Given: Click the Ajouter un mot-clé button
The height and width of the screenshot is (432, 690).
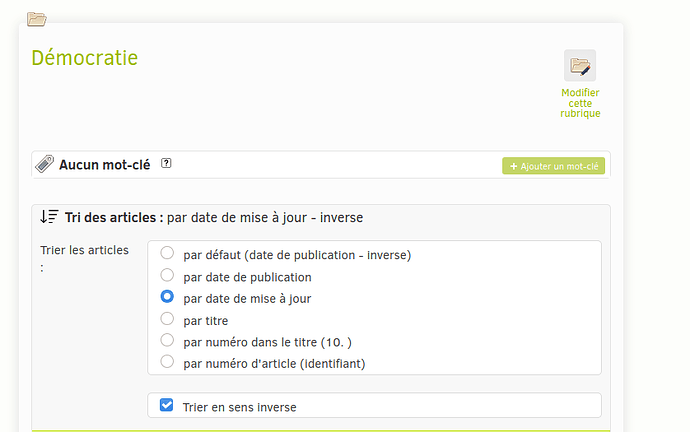Looking at the screenshot, I should (553, 166).
